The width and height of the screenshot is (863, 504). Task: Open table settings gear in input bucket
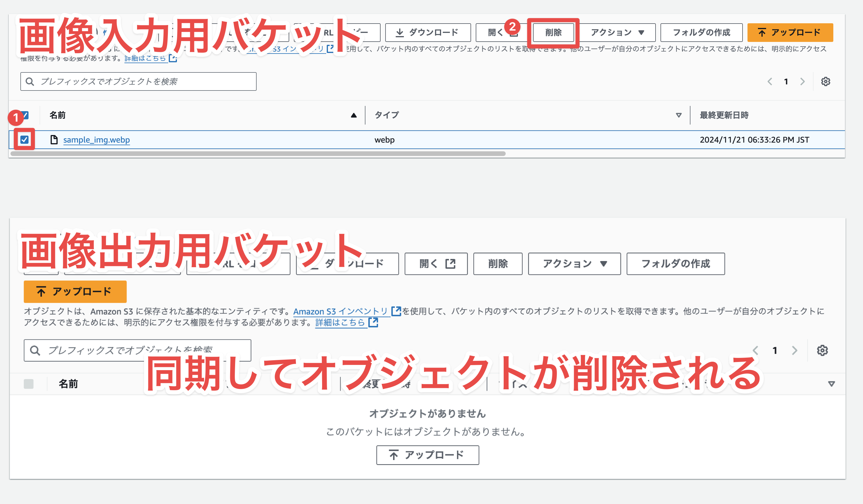(x=826, y=81)
